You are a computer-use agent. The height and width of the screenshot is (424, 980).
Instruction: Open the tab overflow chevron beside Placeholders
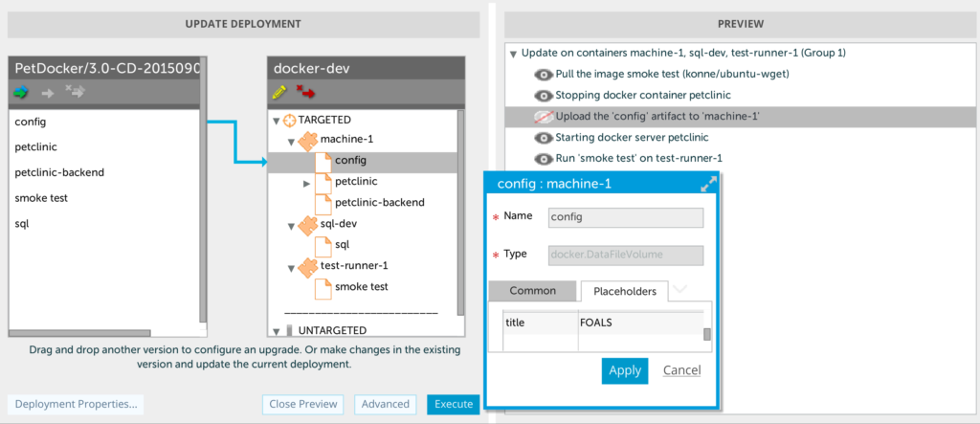tap(679, 289)
